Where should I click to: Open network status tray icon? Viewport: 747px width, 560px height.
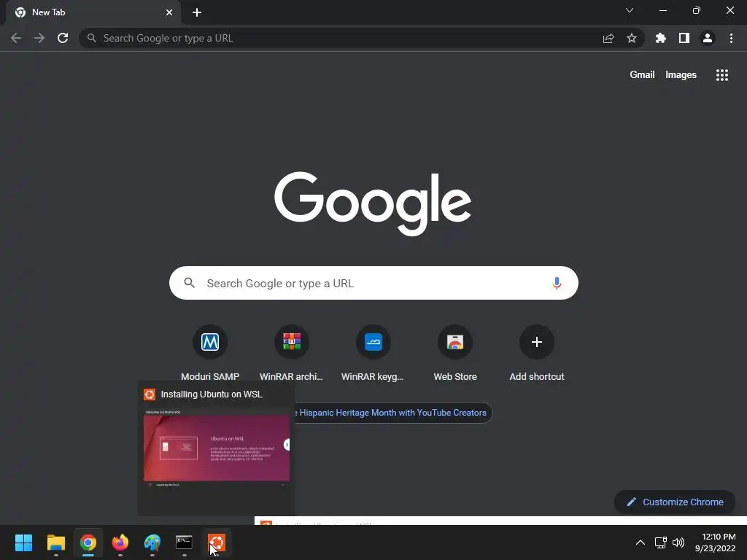[660, 542]
